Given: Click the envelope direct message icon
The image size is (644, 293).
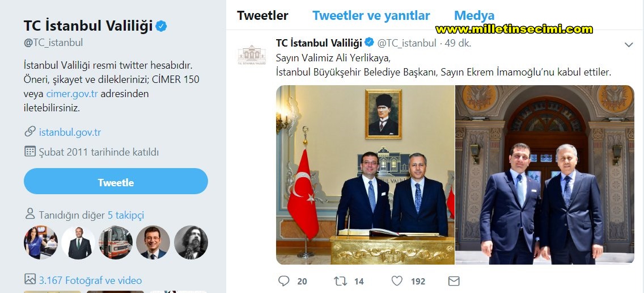Looking at the screenshot, I should pyautogui.click(x=454, y=281).
